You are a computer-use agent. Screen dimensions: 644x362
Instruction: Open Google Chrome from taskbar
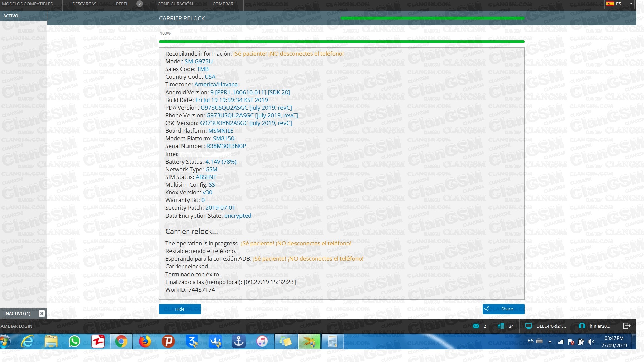click(121, 342)
